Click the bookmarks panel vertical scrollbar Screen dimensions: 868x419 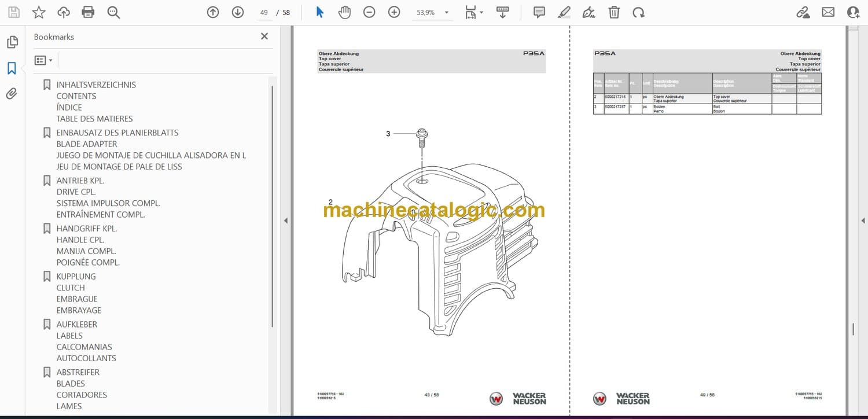pyautogui.click(x=271, y=205)
